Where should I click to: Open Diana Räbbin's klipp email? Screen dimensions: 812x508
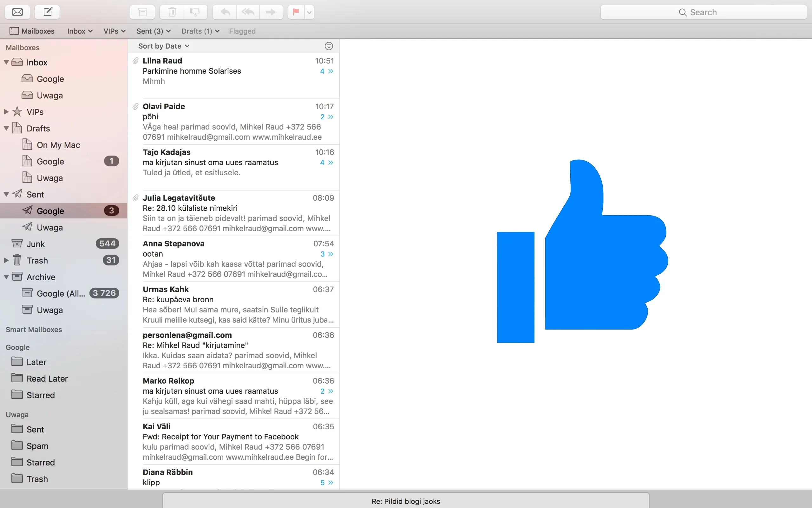click(x=233, y=477)
